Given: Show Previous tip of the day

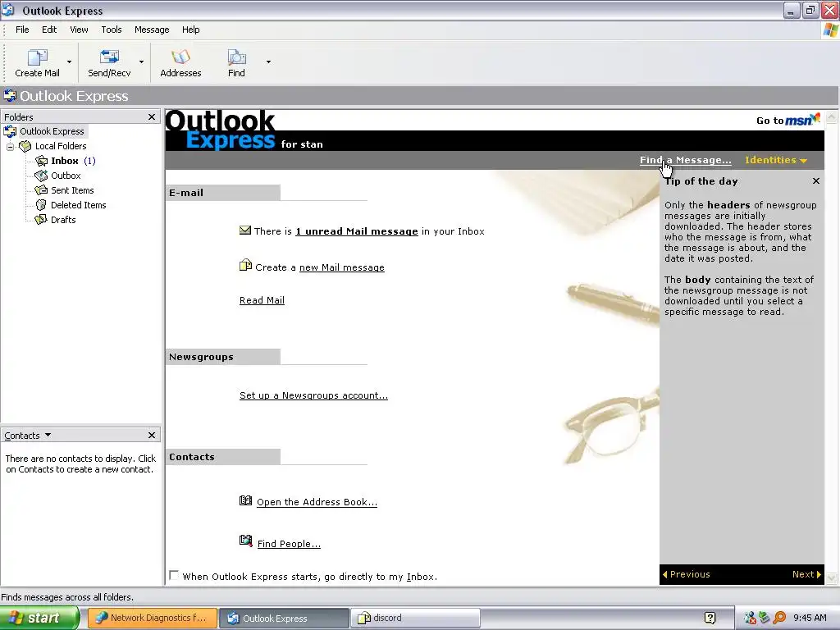Looking at the screenshot, I should click(687, 574).
